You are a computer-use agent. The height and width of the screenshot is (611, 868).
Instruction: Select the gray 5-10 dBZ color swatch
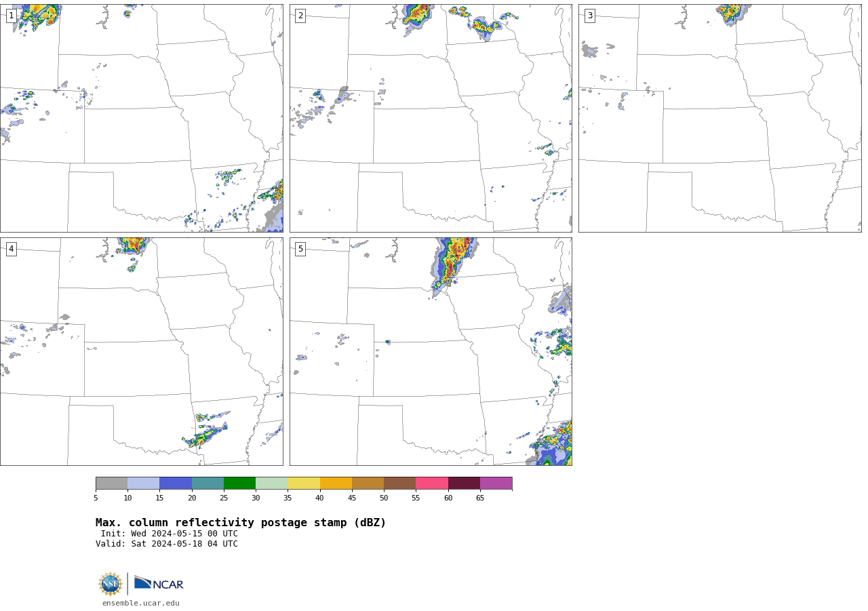click(x=112, y=484)
